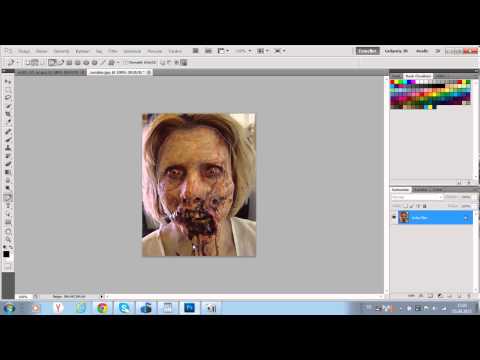
Task: Open the black foreground color picker
Action: point(6,254)
